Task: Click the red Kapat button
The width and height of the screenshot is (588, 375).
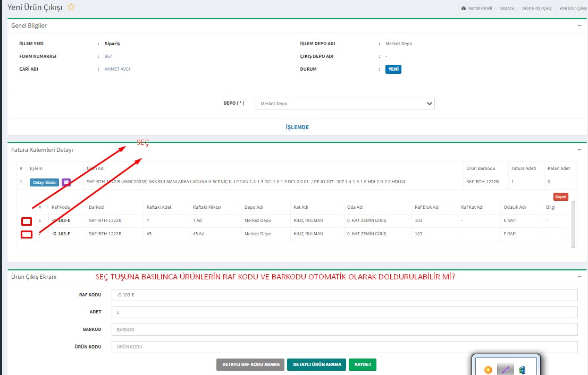Action: [x=560, y=197]
